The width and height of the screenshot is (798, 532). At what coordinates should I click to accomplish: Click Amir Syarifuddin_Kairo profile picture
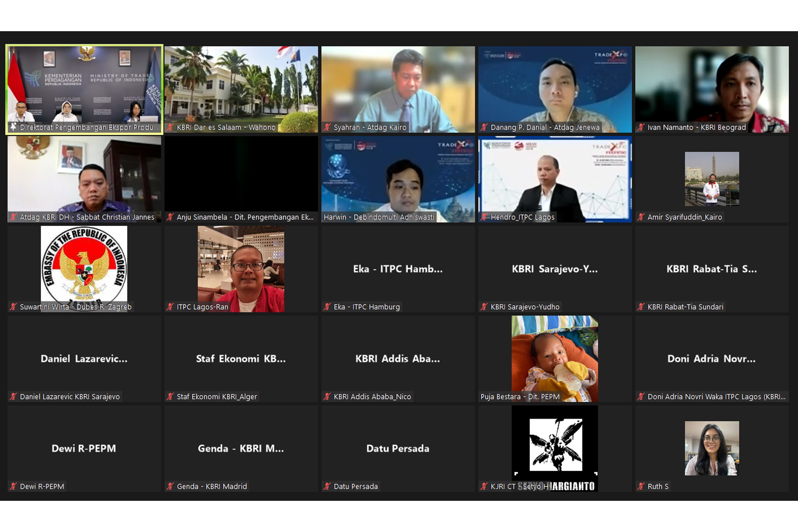tap(712, 179)
